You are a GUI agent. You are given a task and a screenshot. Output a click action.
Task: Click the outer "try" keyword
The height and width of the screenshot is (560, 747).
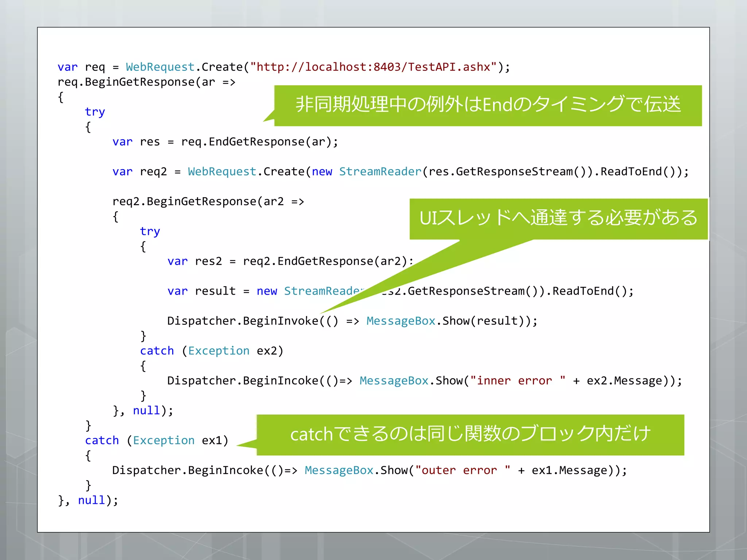(x=95, y=112)
